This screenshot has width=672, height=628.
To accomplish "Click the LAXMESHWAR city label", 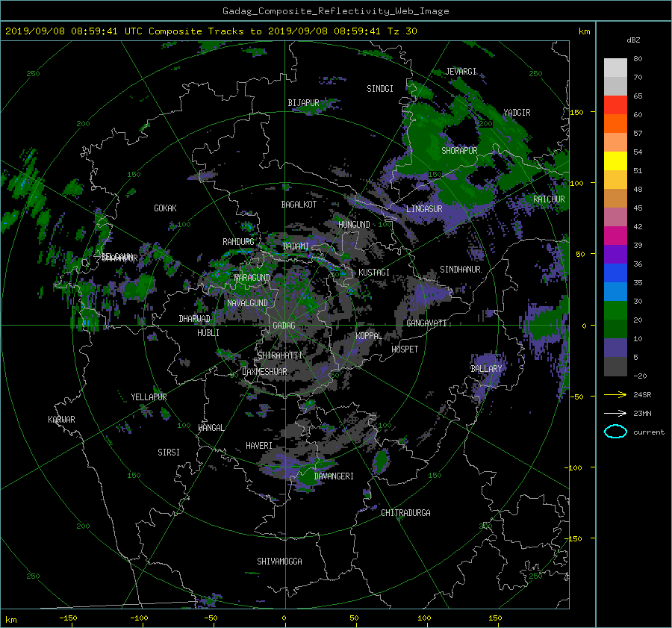I will point(264,372).
